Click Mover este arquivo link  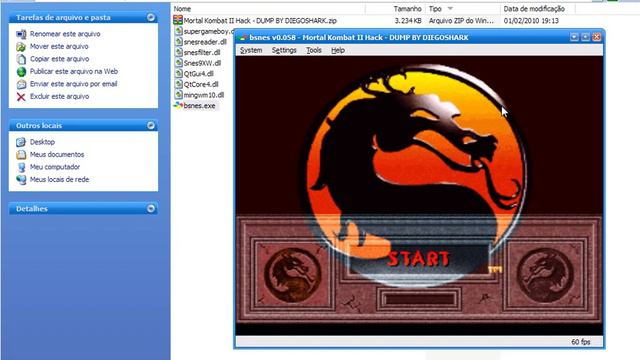pyautogui.click(x=59, y=47)
